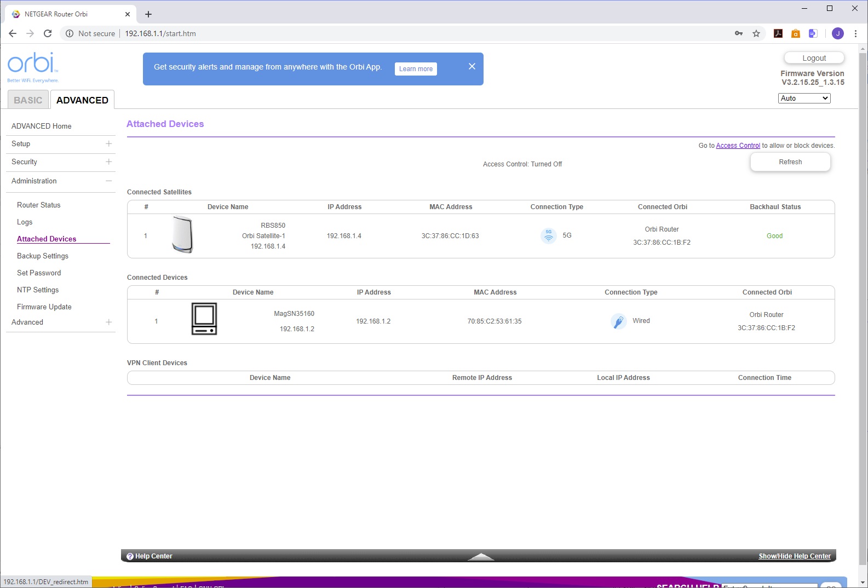
Task: Switch to the BASIC tab
Action: (28, 100)
